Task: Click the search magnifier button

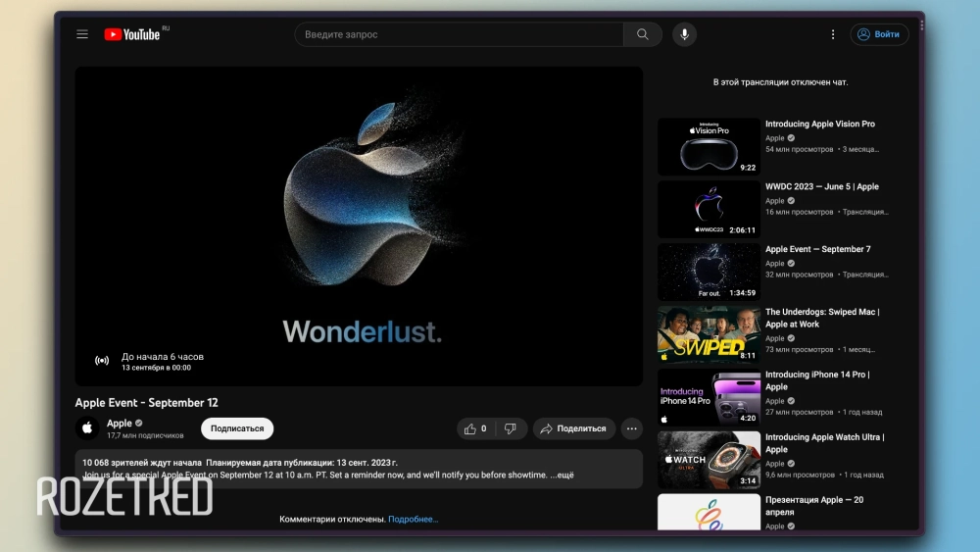Action: [642, 34]
